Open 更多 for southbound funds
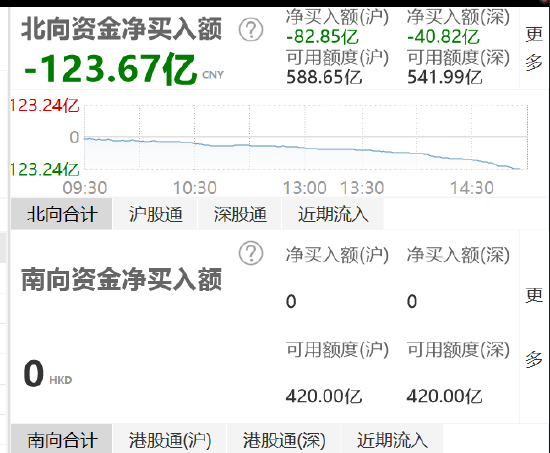This screenshot has width=550, height=453. click(x=534, y=327)
